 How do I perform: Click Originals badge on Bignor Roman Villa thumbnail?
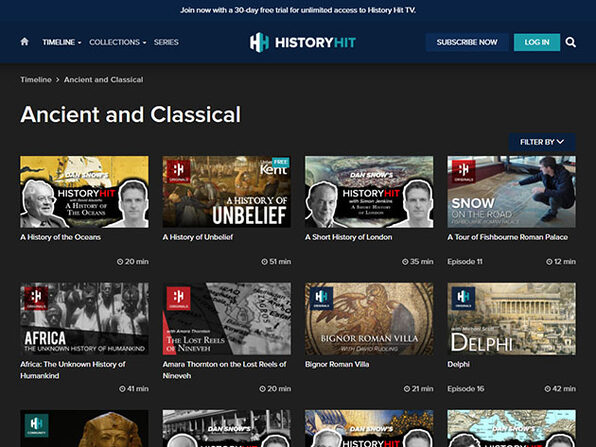(x=321, y=298)
